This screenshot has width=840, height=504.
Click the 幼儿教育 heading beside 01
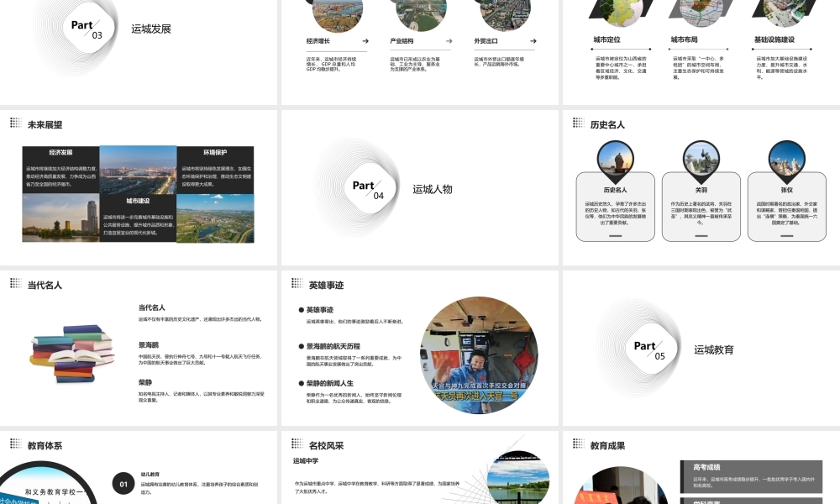click(x=150, y=474)
